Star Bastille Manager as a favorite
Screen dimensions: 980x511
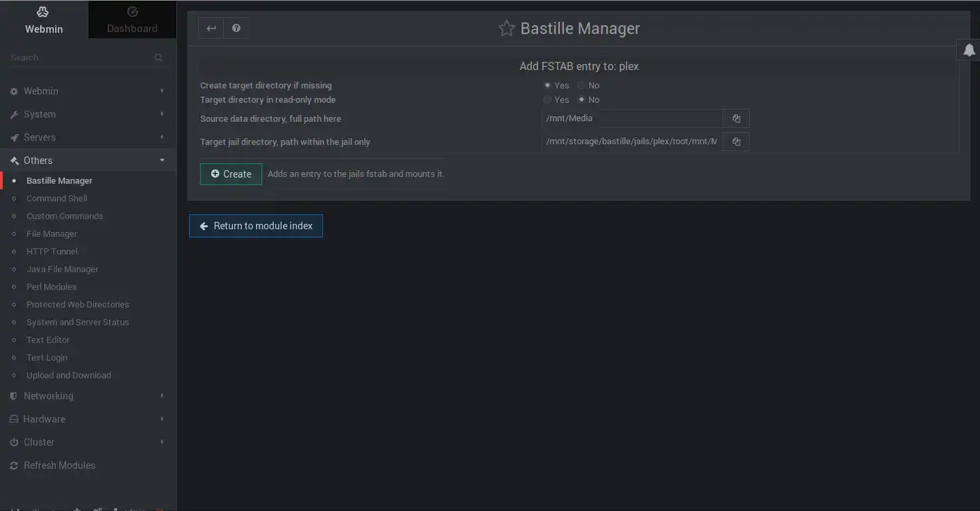pos(506,29)
